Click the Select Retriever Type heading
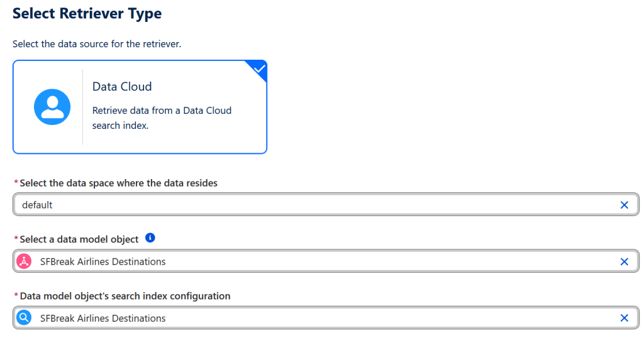This screenshot has width=644, height=338. (87, 14)
